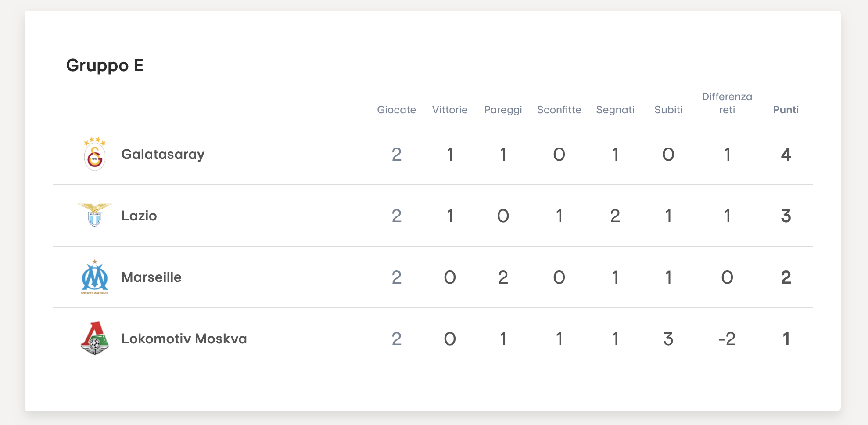Select the Differenza reti column header

click(727, 103)
